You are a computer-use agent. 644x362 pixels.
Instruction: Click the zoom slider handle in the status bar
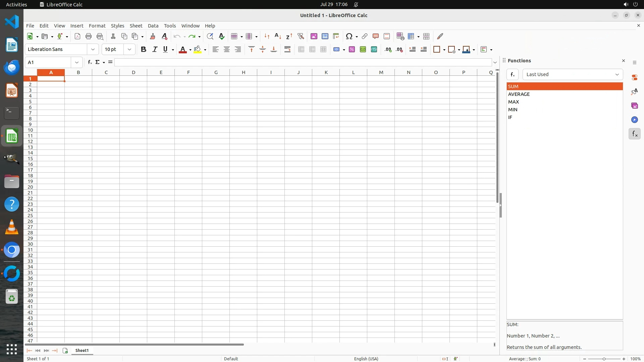coord(604,359)
